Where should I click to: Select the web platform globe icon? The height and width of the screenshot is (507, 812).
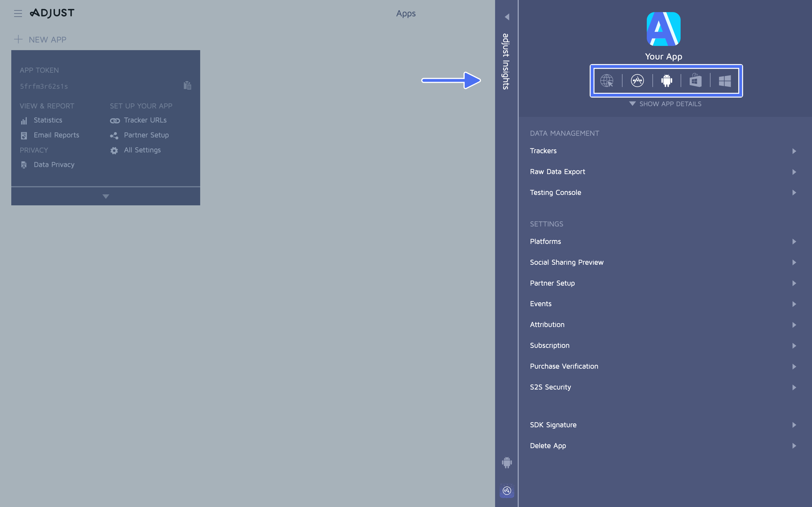607,81
